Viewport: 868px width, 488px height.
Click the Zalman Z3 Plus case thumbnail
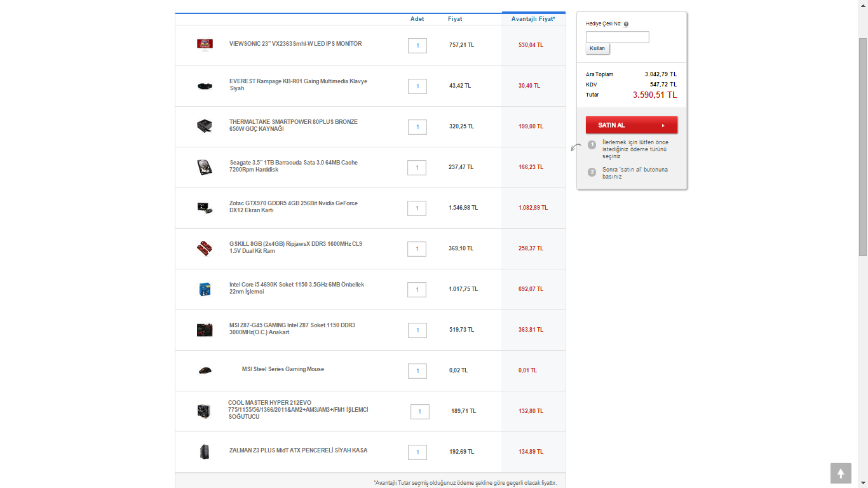pos(205,452)
